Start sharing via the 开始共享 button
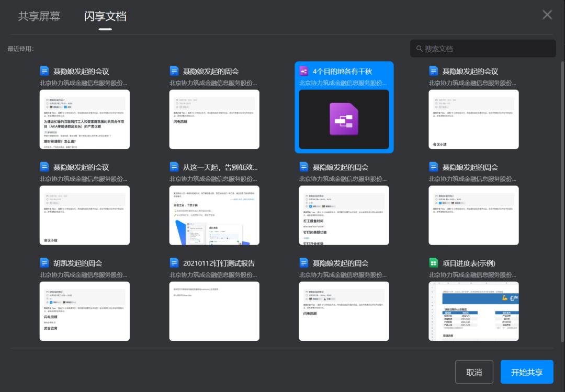Image resolution: width=565 pixels, height=392 pixels. 527,372
